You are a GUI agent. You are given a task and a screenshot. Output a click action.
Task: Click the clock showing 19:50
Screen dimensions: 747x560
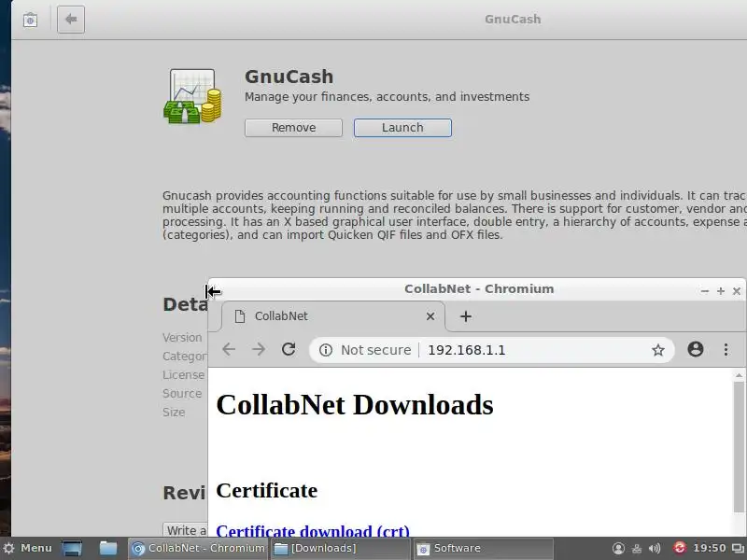pos(710,548)
